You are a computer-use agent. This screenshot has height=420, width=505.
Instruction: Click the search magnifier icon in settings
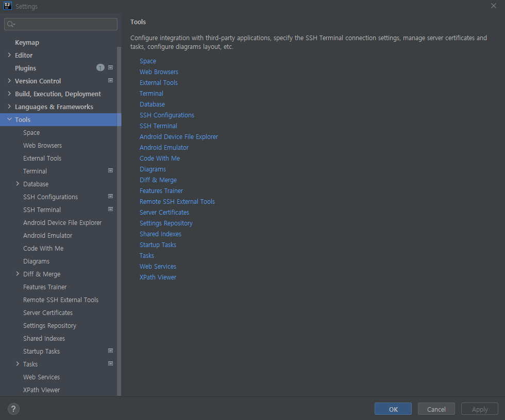click(11, 24)
